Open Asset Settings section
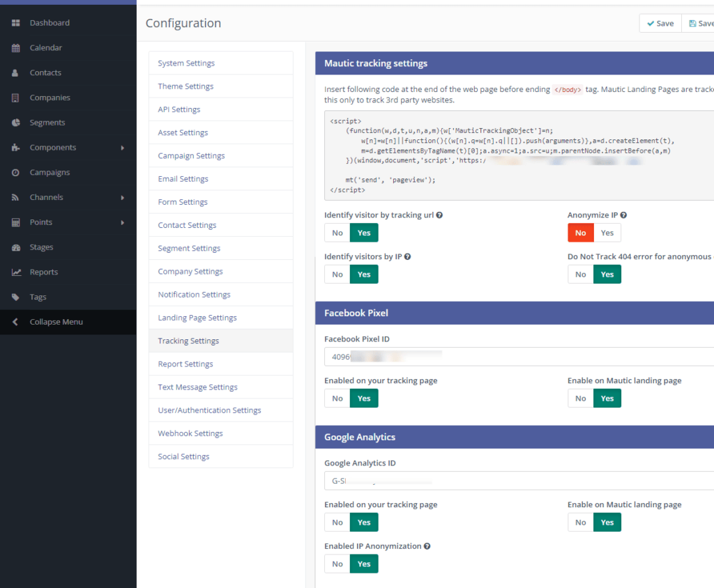 (221, 132)
